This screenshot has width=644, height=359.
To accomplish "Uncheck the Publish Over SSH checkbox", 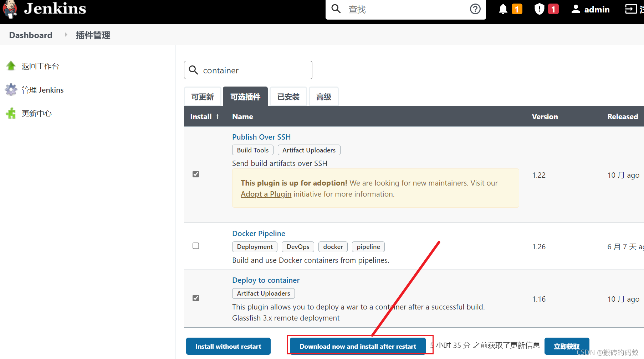I will [x=196, y=174].
